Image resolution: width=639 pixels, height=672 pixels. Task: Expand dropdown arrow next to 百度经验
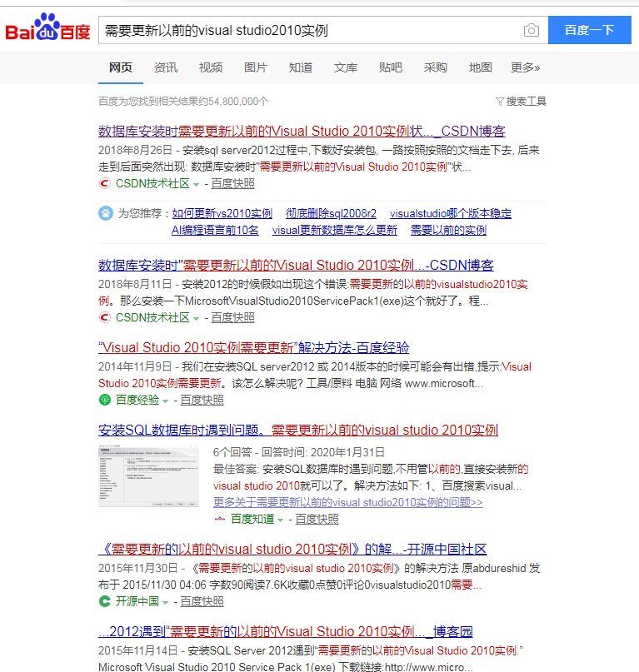click(165, 401)
